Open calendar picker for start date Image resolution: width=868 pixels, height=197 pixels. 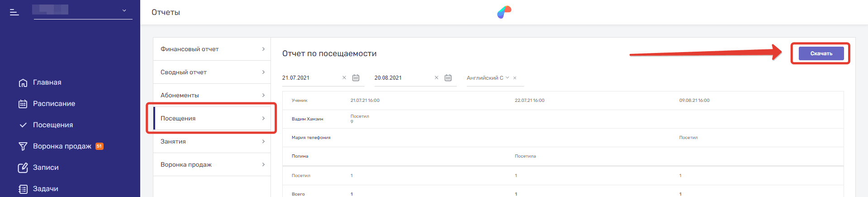click(356, 78)
